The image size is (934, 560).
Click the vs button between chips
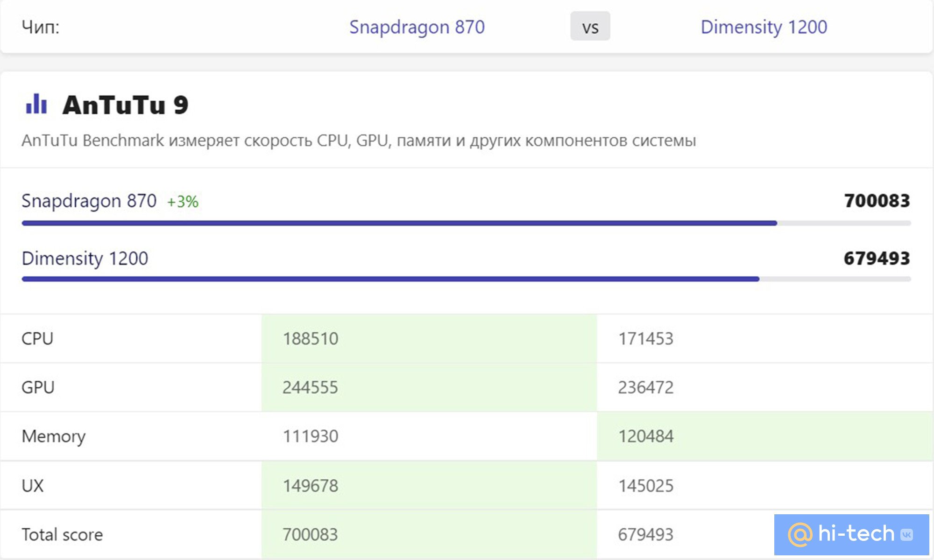590,26
